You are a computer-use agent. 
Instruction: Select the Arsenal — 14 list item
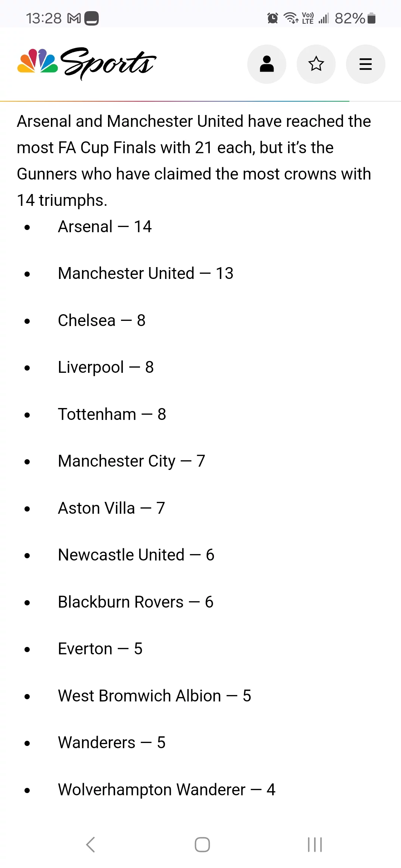(105, 227)
